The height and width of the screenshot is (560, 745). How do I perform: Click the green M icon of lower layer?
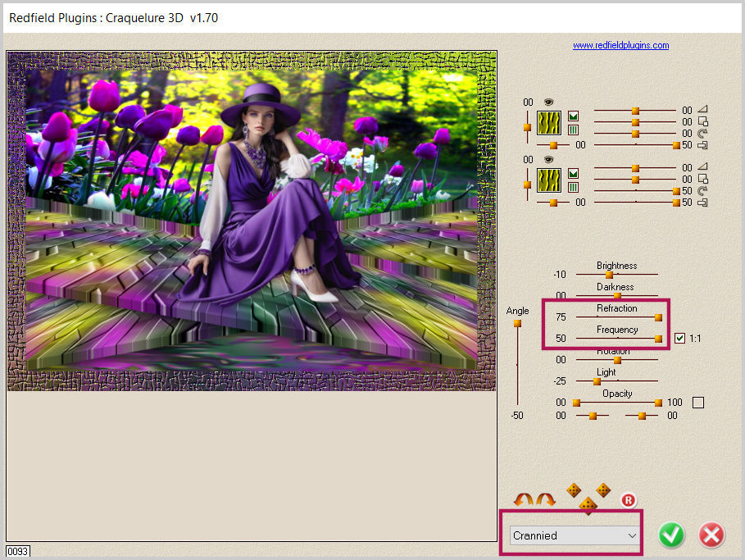click(574, 174)
